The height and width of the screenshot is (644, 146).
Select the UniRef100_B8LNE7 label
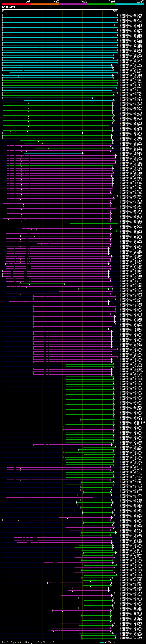click(x=131, y=85)
